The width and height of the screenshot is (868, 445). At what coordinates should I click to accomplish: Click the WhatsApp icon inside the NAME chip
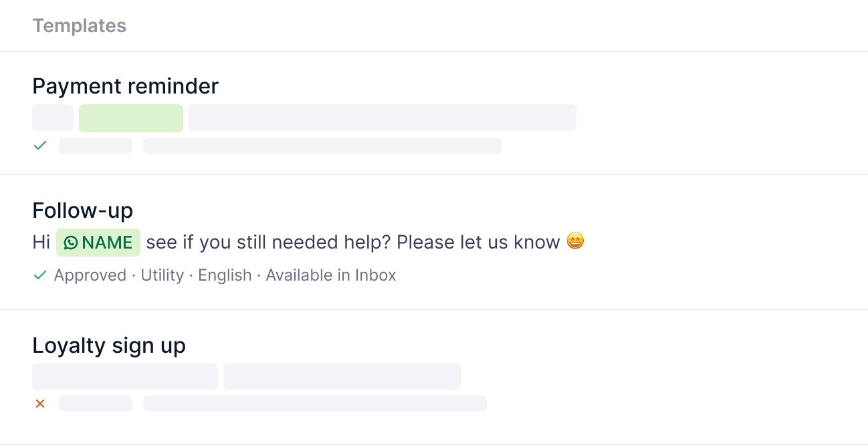(x=70, y=243)
